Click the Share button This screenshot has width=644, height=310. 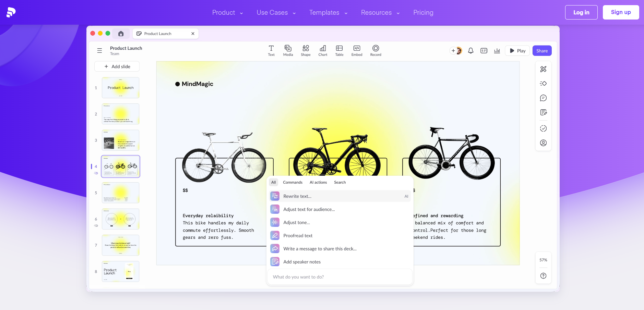[x=542, y=51]
